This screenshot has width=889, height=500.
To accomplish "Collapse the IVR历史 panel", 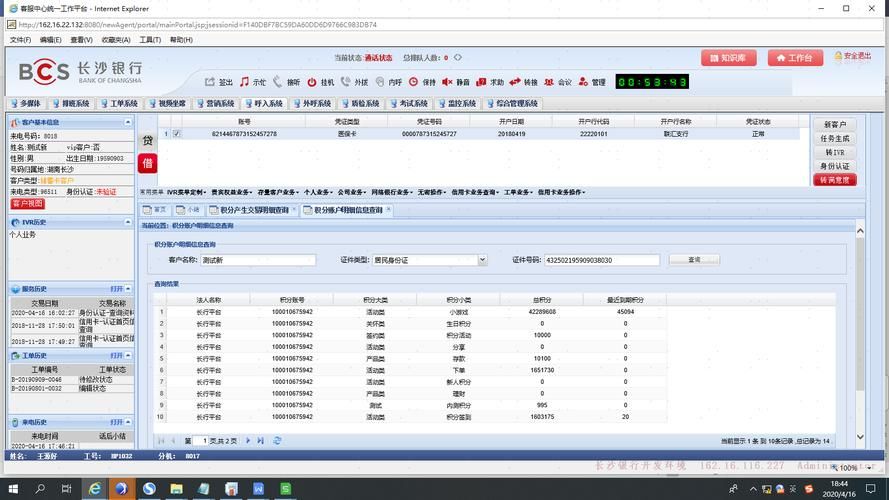I will click(128, 222).
